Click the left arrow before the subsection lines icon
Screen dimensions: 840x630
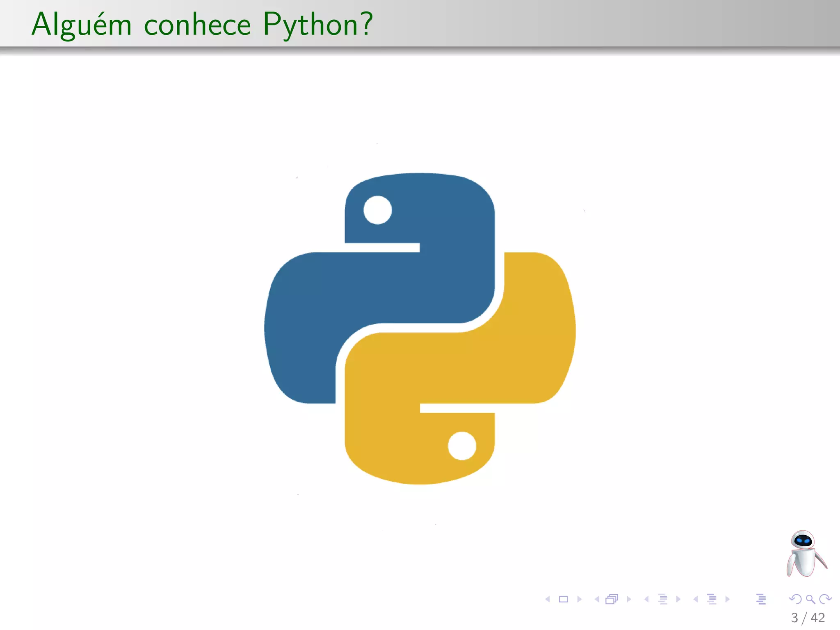[646, 599]
